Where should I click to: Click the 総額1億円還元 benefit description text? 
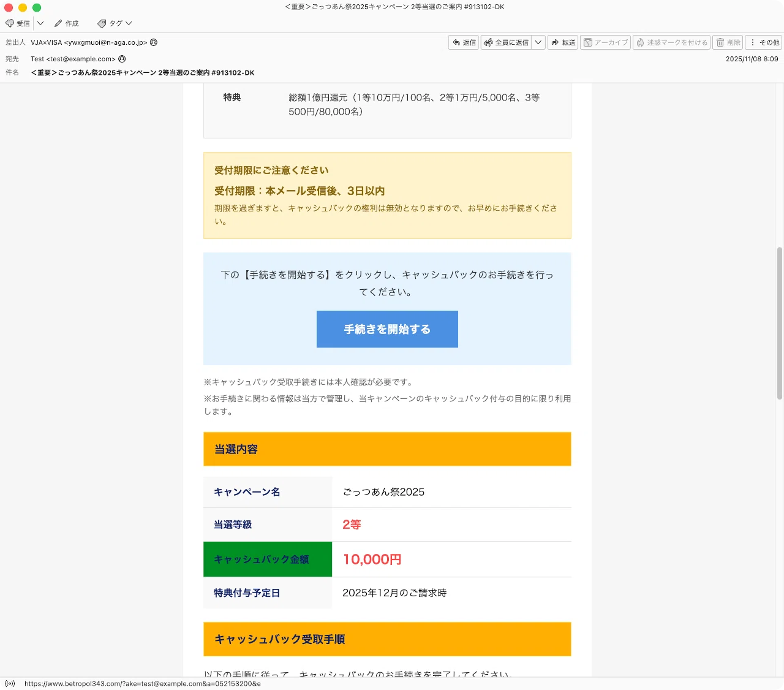point(414,105)
